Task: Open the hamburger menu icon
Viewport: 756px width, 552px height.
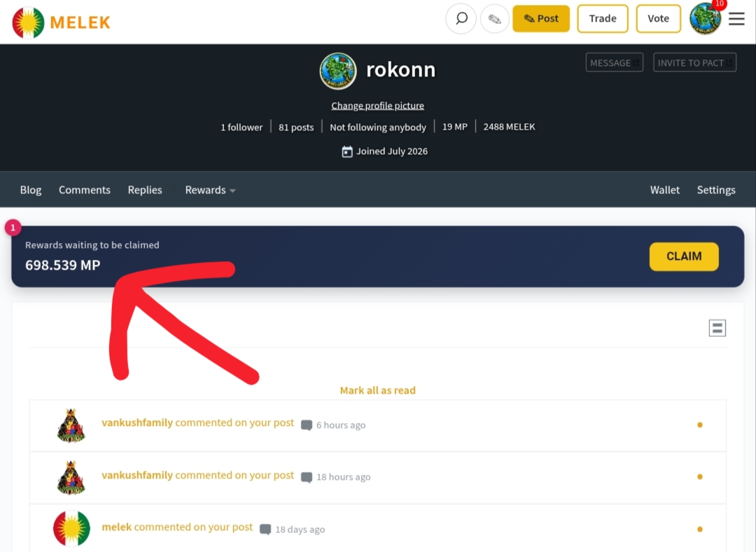Action: coord(736,19)
